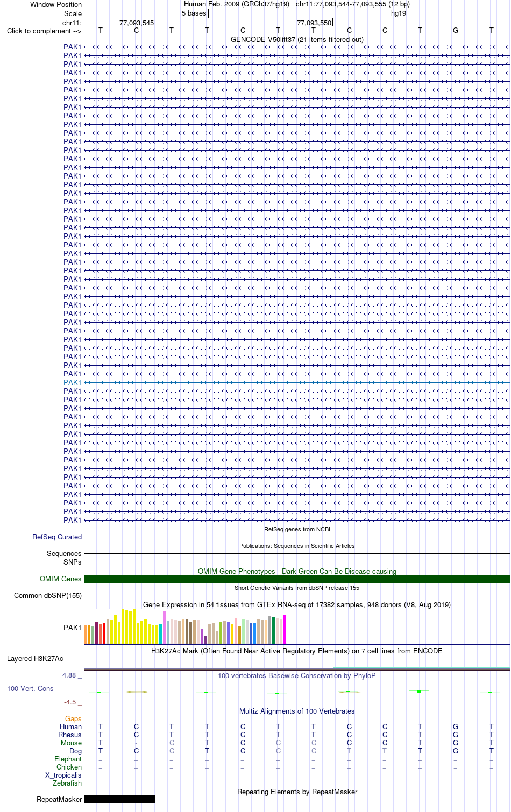Click the black RepeatMasker element bar
This screenshot has height=812, width=511.
click(x=119, y=799)
